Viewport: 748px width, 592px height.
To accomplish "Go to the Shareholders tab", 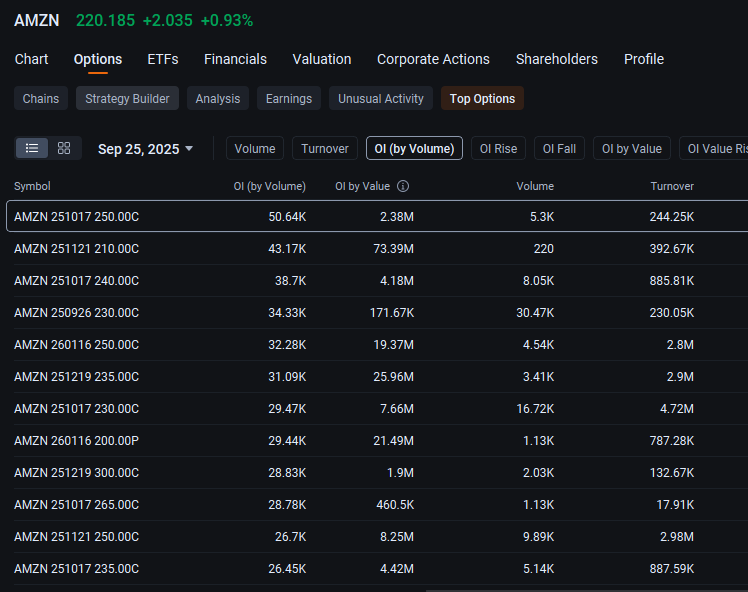I will [x=557, y=59].
